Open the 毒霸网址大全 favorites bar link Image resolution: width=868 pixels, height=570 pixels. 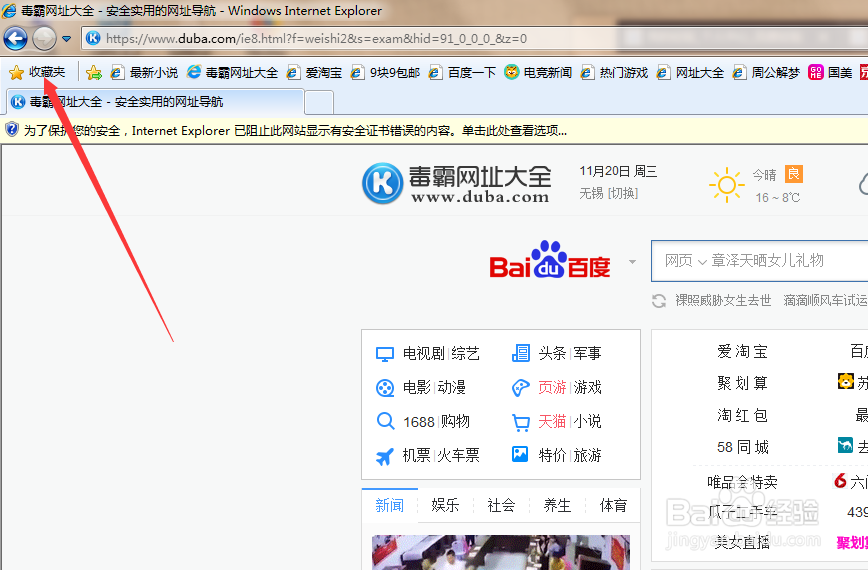click(232, 72)
